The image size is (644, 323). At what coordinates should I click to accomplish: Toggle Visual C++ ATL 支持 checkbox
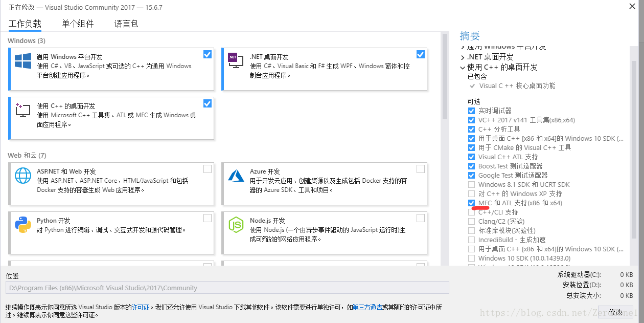[x=471, y=157]
